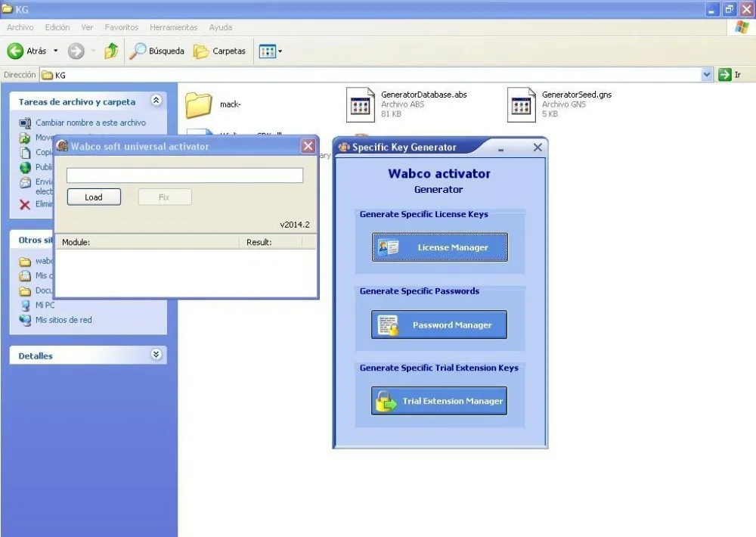This screenshot has height=537, width=756.
Task: Open the Herramientas menu
Action: click(x=173, y=27)
